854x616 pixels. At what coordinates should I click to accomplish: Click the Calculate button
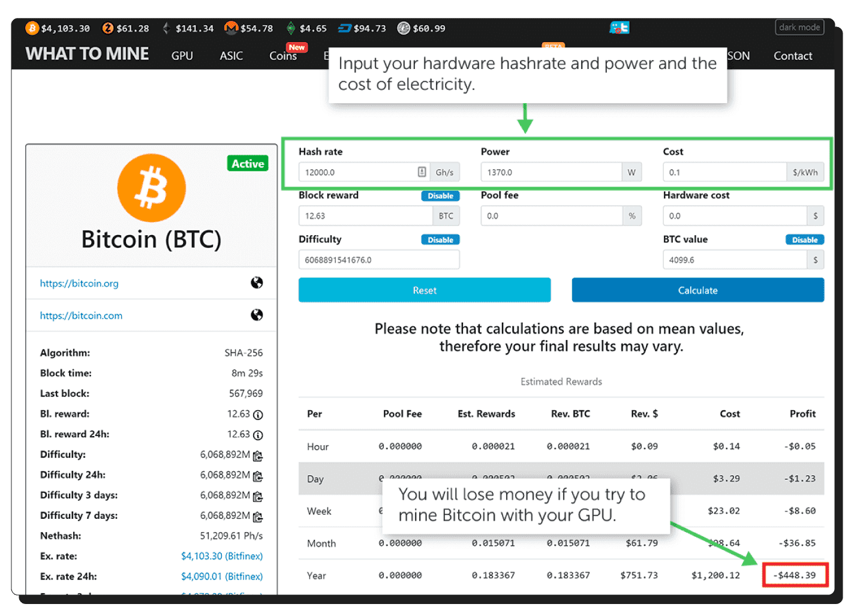[x=698, y=290]
